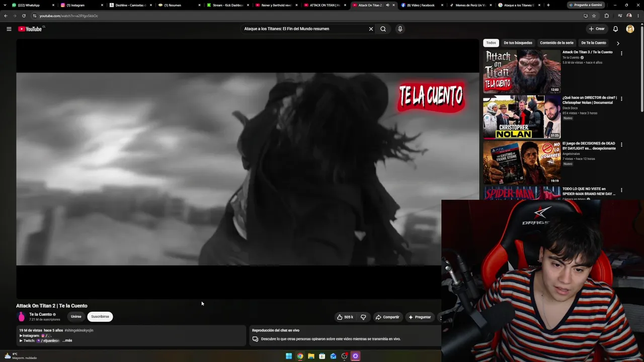Like the video with 505 k likes
The width and height of the screenshot is (644, 362).
345,317
